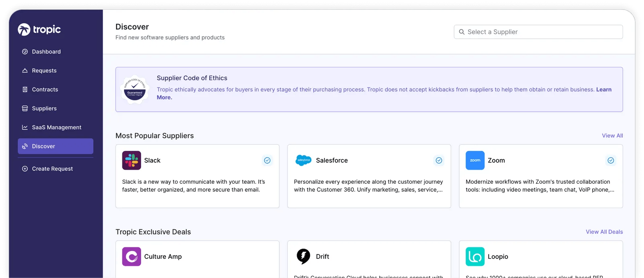Click the verified checkmark on Salesforce card
Image resolution: width=644 pixels, height=278 pixels.
coord(439,160)
